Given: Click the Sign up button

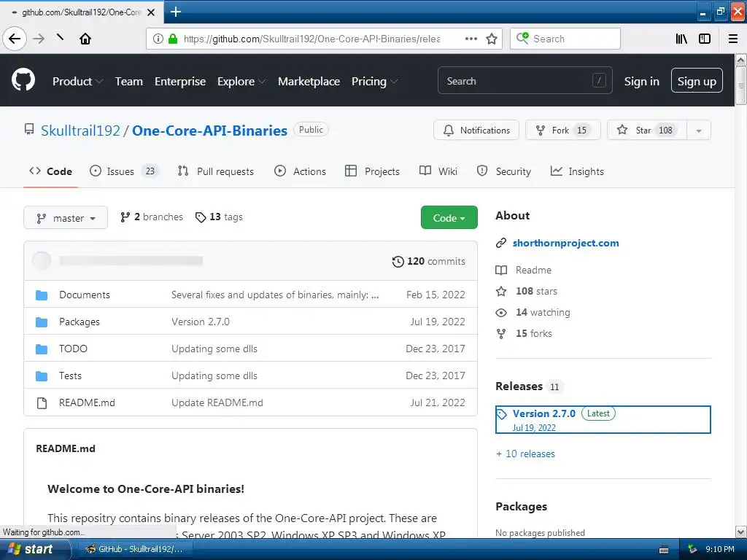Looking at the screenshot, I should point(697,81).
